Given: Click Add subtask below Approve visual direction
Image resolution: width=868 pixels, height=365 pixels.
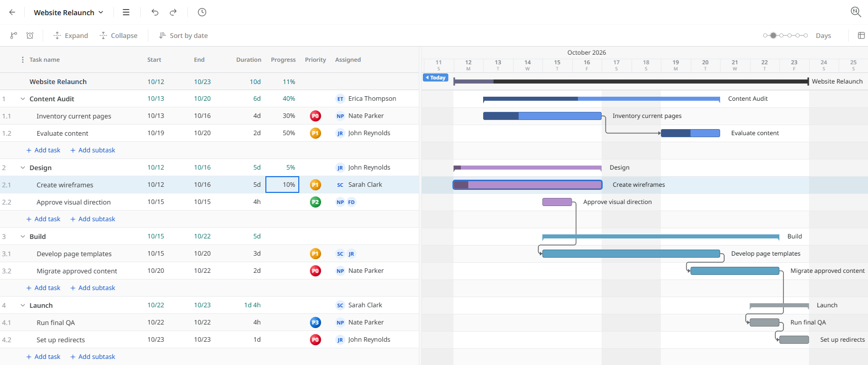Looking at the screenshot, I should [93, 219].
